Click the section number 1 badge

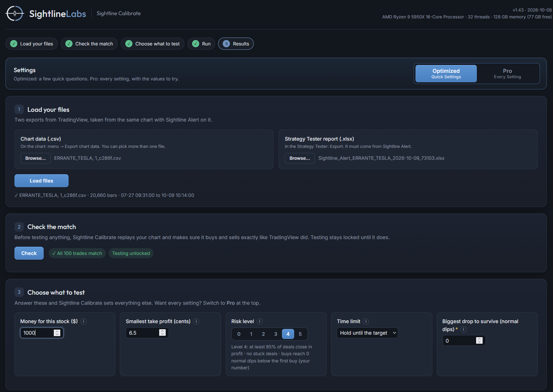coord(19,109)
